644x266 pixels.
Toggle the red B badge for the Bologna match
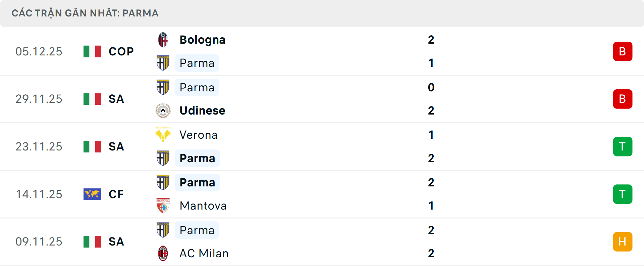pyautogui.click(x=623, y=51)
